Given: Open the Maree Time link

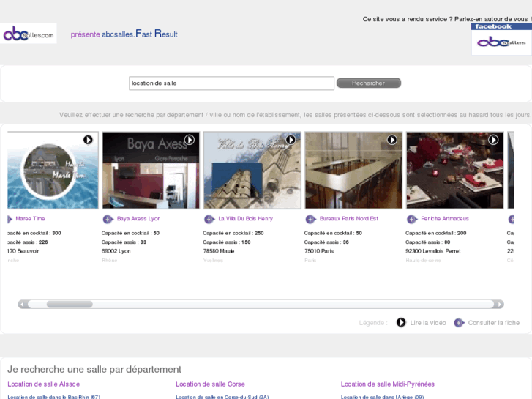Looking at the screenshot, I should point(30,219).
